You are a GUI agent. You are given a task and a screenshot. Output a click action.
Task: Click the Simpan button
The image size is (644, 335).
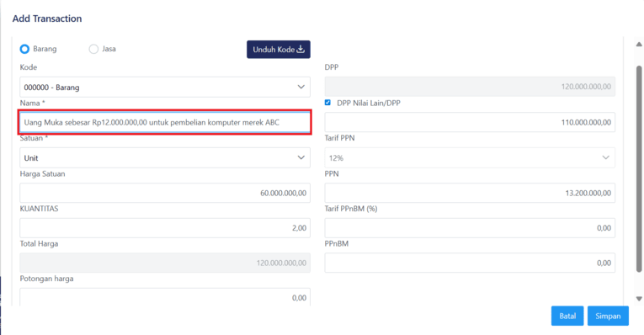608,316
